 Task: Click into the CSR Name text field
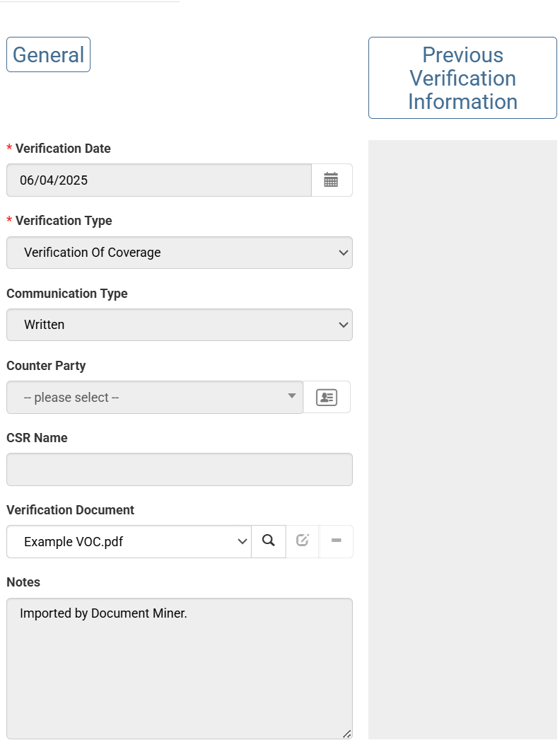click(179, 469)
